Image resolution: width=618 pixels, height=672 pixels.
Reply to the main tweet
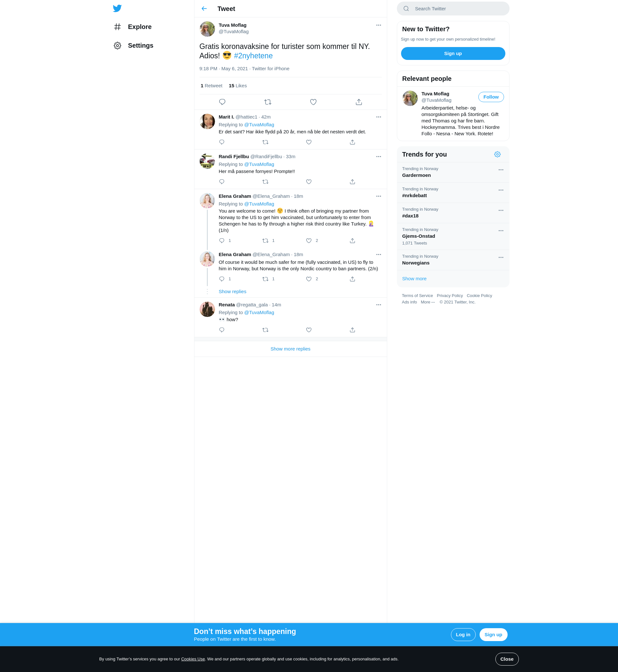pos(222,102)
